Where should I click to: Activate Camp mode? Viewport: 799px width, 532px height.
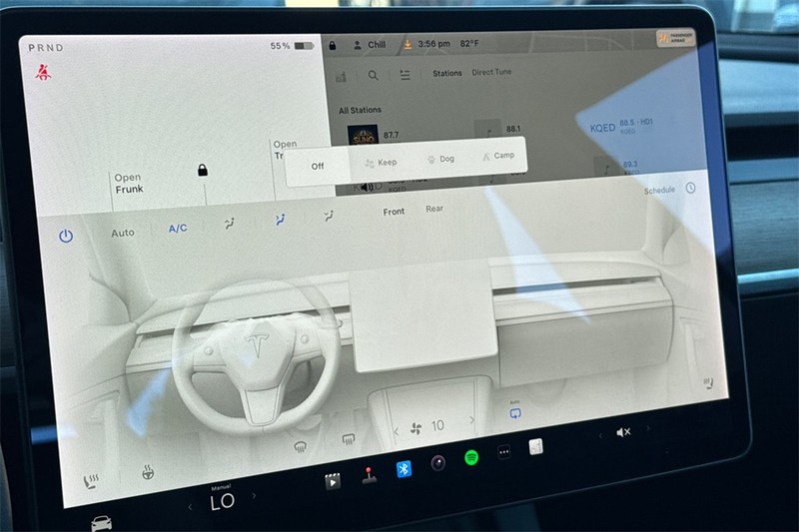pyautogui.click(x=498, y=156)
